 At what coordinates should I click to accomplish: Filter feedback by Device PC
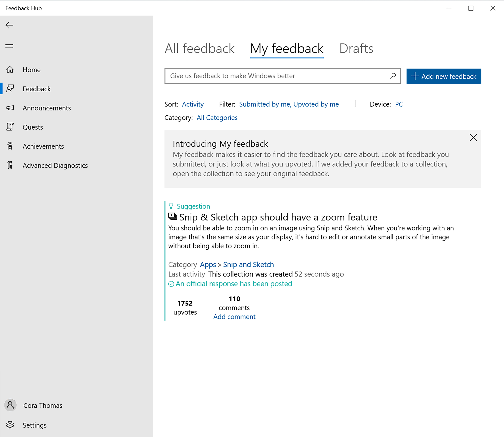click(x=399, y=104)
